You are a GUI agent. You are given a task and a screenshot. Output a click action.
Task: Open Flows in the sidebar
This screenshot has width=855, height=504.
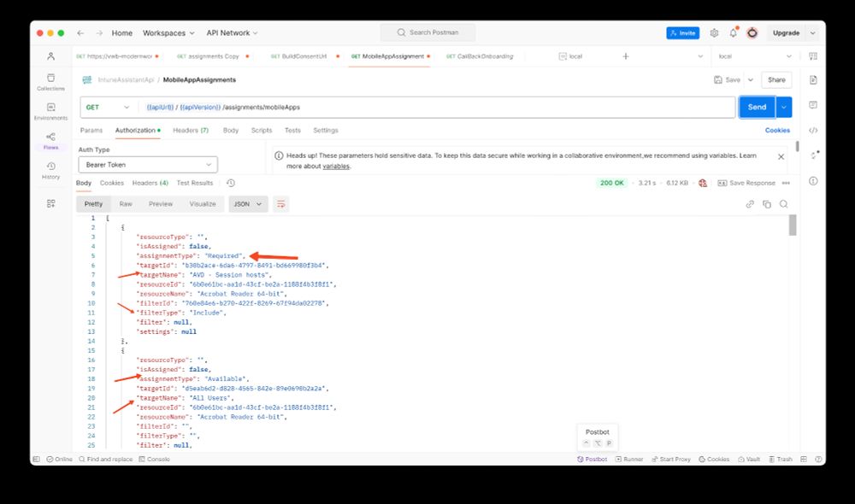pos(50,141)
